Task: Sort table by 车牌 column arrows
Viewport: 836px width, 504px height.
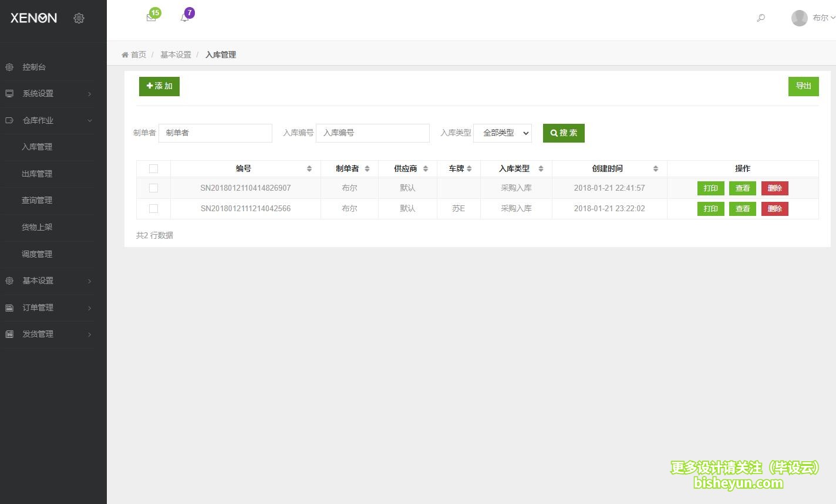Action: tap(469, 168)
